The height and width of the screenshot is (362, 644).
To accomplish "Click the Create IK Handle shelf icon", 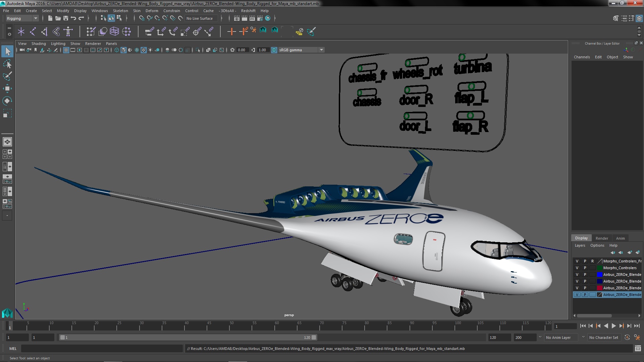I will (45, 32).
